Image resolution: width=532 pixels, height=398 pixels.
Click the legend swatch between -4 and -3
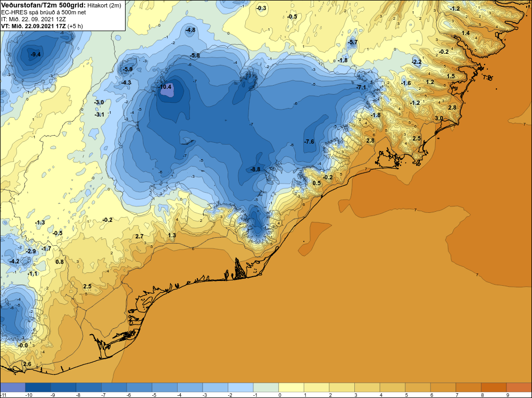190,387
